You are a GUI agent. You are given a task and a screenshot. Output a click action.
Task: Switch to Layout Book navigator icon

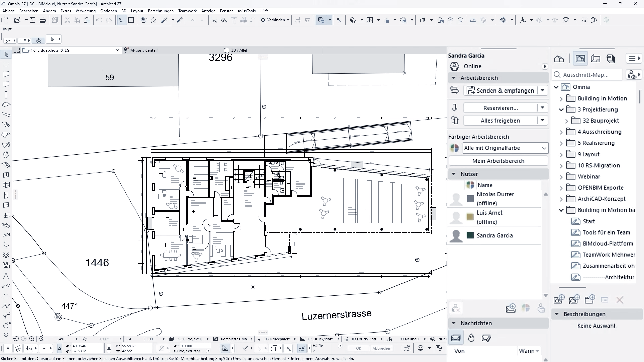click(596, 59)
